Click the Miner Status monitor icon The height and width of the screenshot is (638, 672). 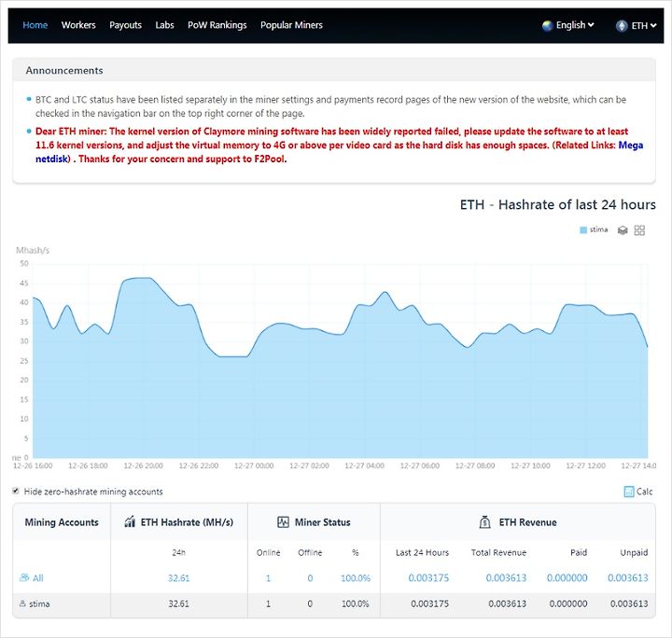point(283,522)
